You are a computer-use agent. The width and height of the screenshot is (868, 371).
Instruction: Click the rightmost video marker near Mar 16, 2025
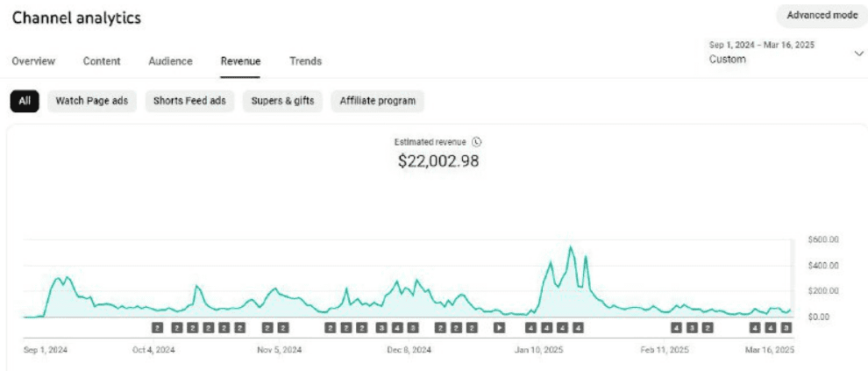[x=786, y=328]
